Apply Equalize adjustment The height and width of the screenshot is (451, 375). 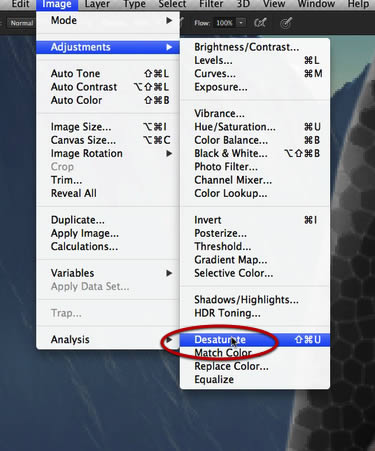255,379
